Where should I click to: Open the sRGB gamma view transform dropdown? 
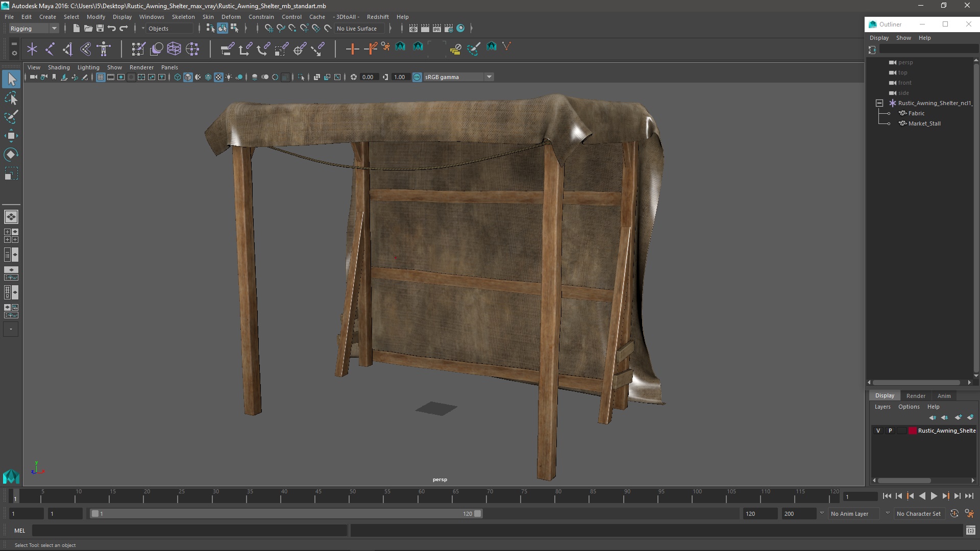coord(458,77)
